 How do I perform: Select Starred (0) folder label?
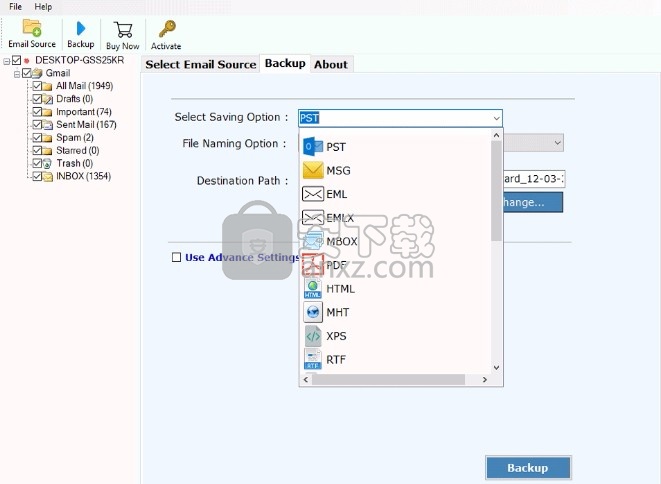(x=78, y=151)
